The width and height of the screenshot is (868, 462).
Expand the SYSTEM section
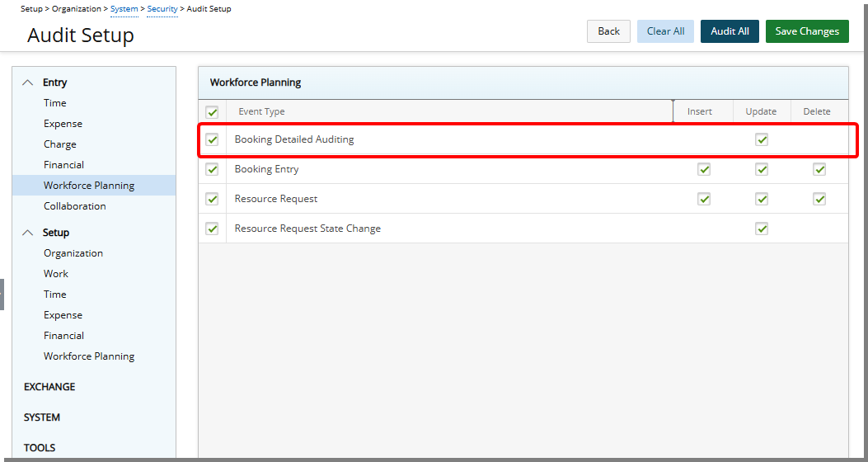[41, 417]
